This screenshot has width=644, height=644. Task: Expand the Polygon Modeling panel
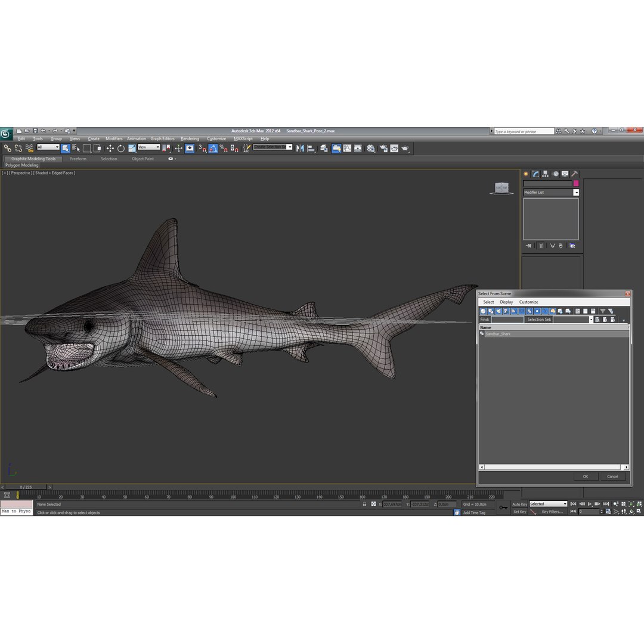click(x=22, y=165)
